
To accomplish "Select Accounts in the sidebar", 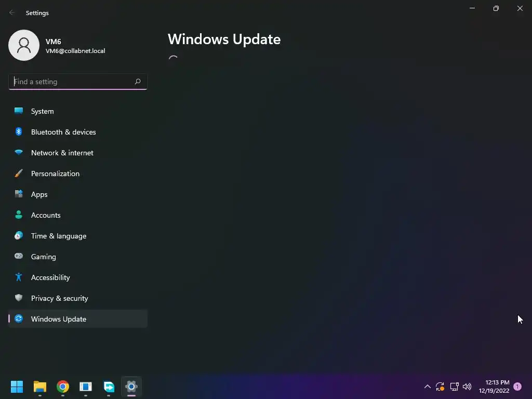I will [x=78, y=215].
